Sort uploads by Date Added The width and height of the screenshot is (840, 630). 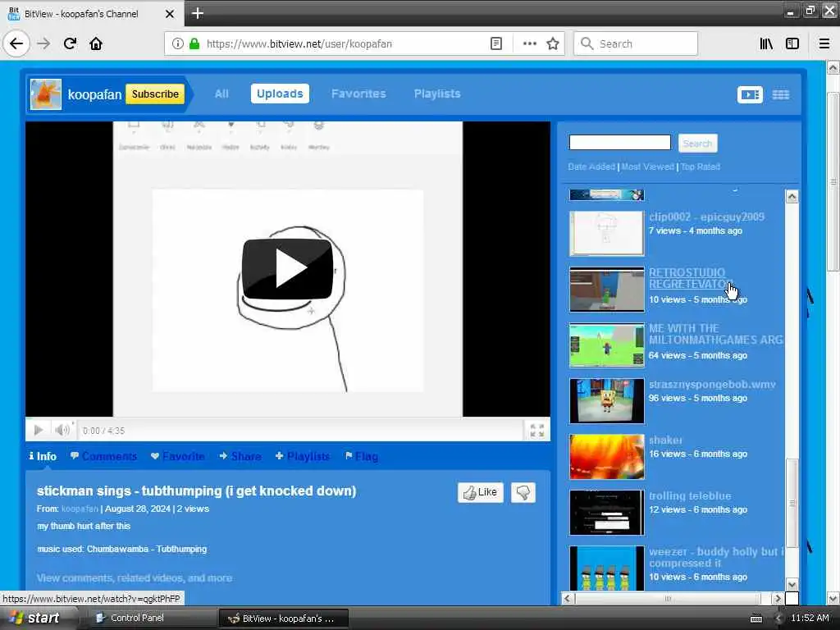(591, 167)
